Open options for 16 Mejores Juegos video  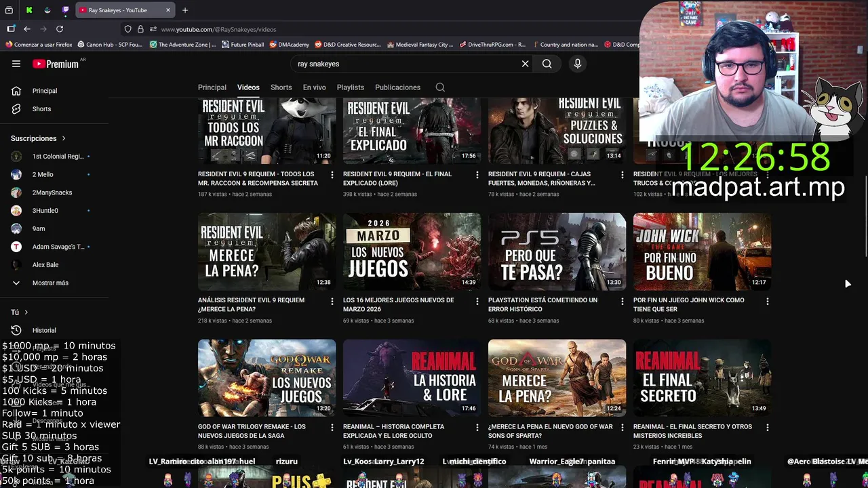[477, 301]
